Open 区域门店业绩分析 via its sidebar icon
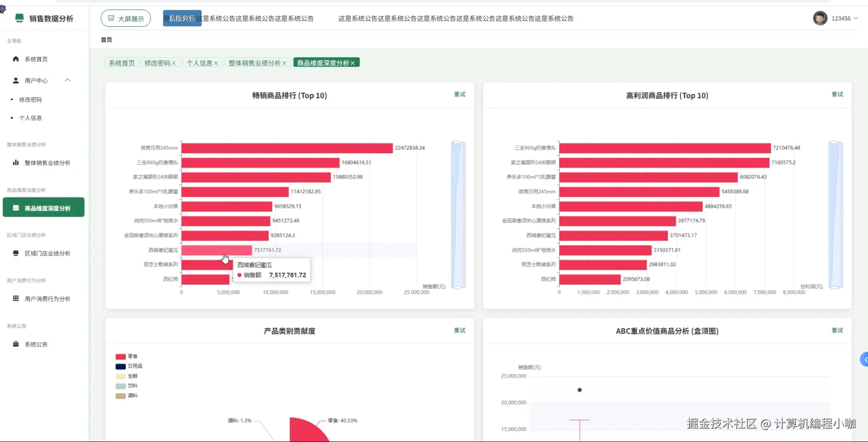 coord(16,253)
